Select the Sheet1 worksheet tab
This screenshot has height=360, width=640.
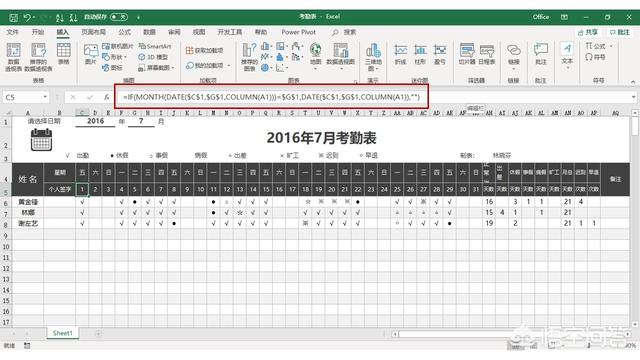click(62, 333)
